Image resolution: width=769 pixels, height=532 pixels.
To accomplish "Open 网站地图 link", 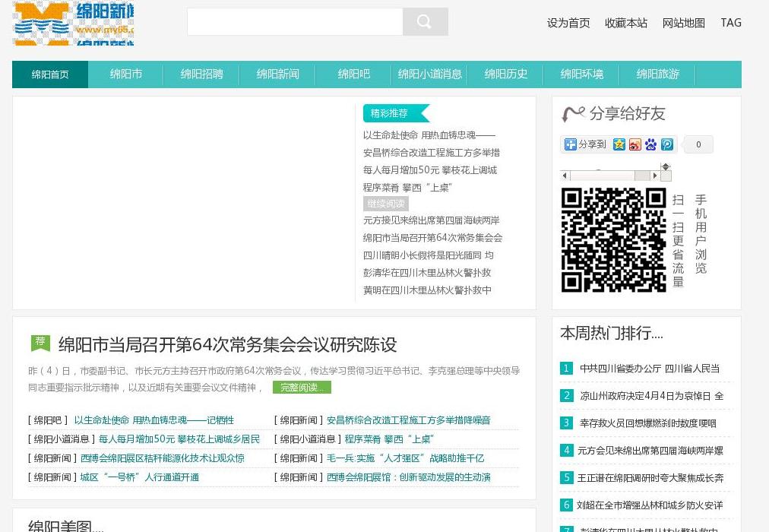I will [684, 23].
